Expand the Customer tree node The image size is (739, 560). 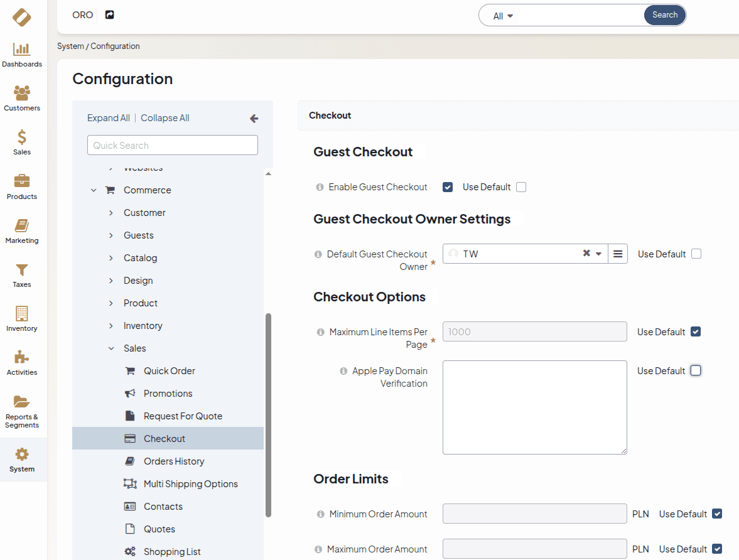[x=111, y=213]
